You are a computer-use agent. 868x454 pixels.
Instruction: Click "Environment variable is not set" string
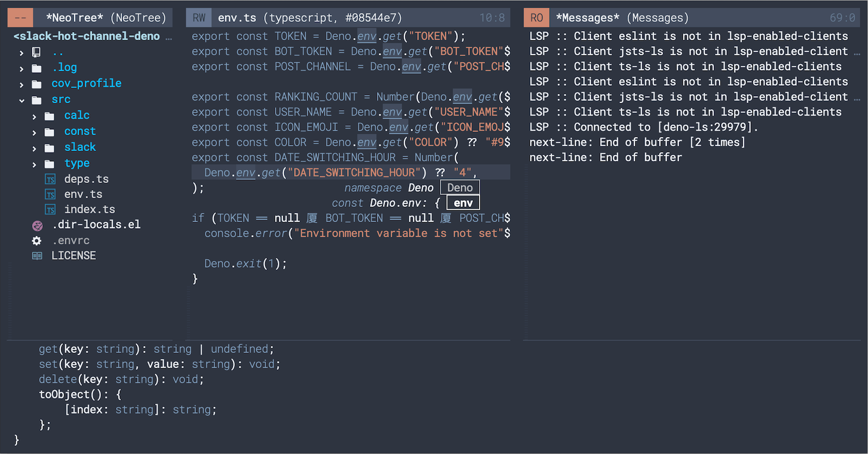point(399,234)
